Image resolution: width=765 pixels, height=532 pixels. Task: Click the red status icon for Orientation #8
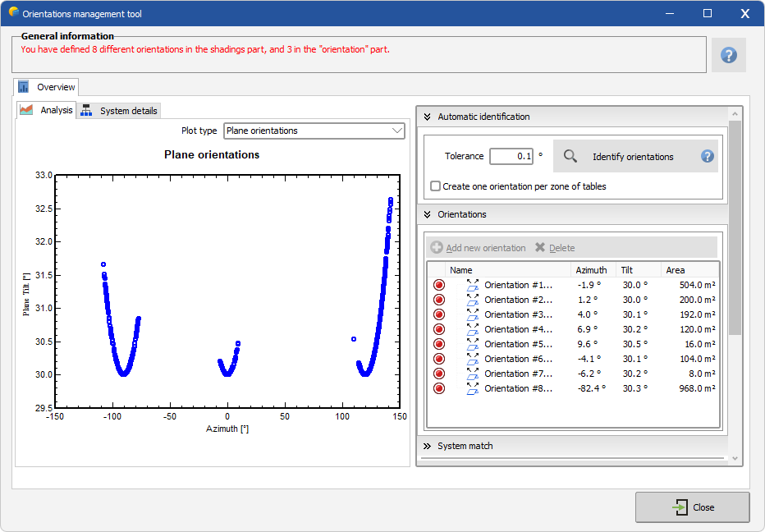439,388
